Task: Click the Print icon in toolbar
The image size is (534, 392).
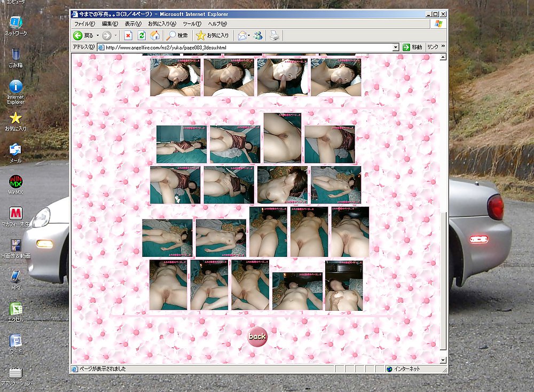Action: [274, 36]
